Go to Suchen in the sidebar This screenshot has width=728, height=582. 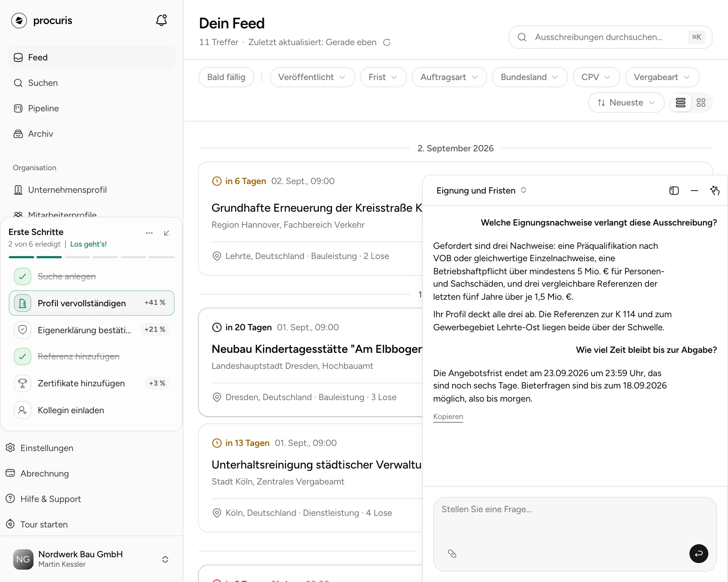(x=92, y=83)
